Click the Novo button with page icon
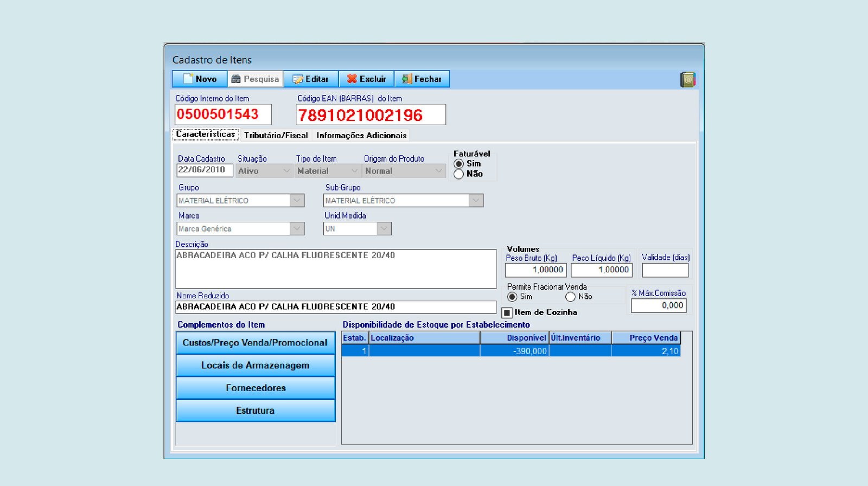 point(200,79)
